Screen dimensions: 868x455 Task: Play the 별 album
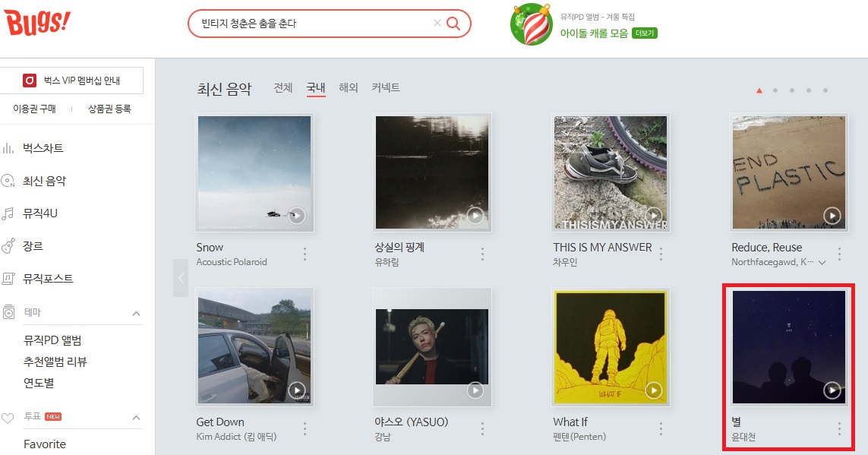click(x=832, y=390)
